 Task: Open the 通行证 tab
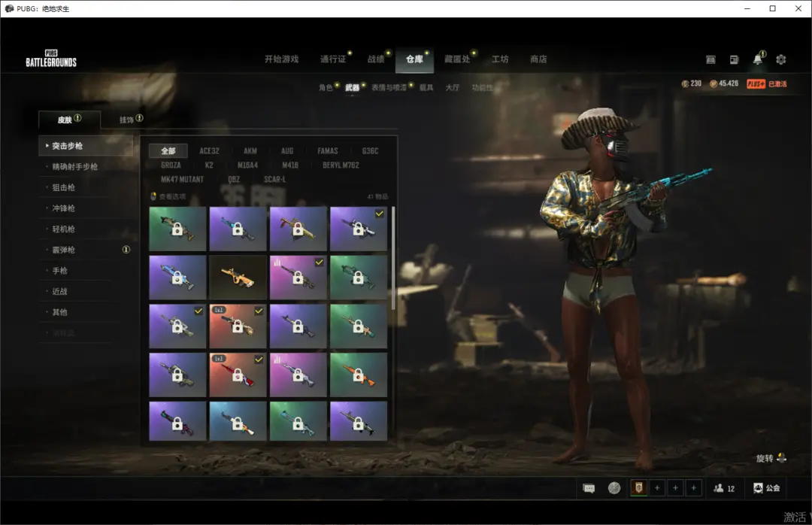tap(333, 59)
